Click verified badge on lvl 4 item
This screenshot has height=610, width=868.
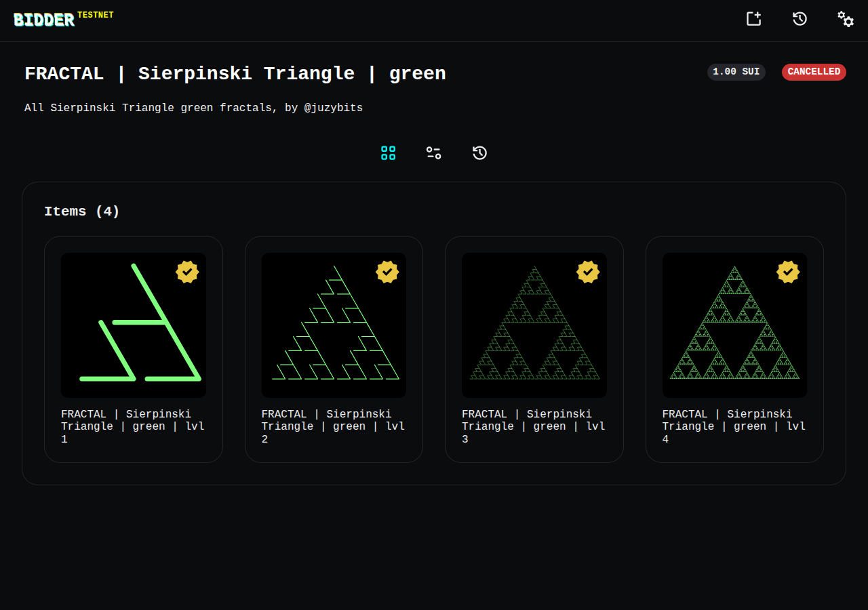coord(788,272)
